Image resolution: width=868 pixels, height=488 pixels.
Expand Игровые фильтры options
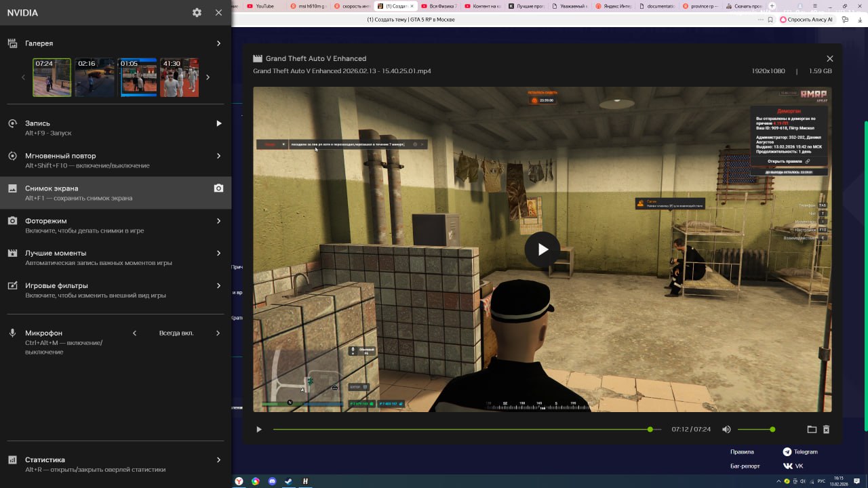218,285
